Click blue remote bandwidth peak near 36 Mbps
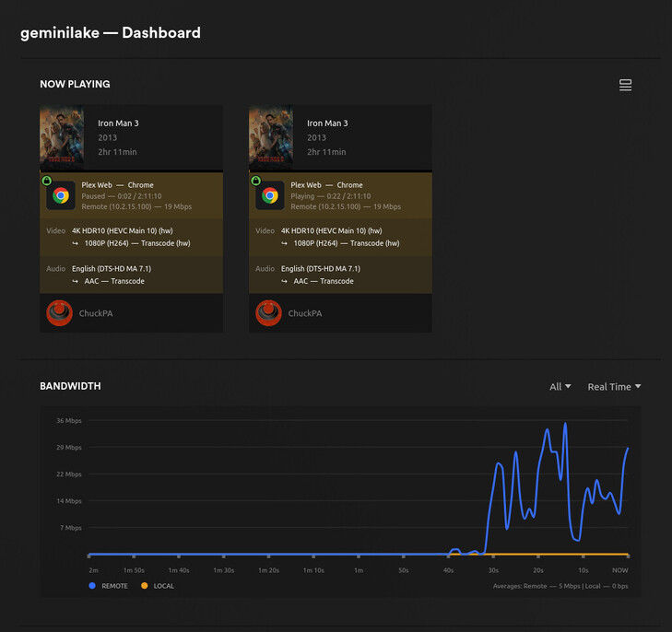The width and height of the screenshot is (672, 632). click(x=565, y=424)
